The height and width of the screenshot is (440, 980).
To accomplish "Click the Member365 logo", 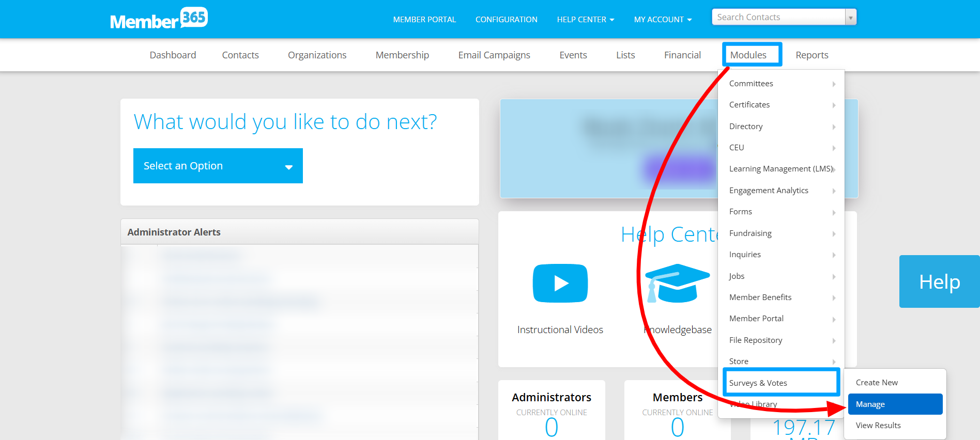I will tap(159, 19).
